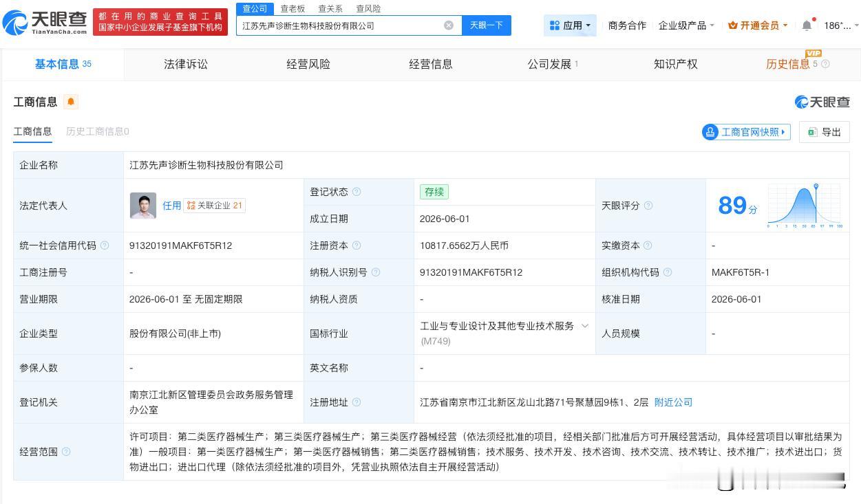Image resolution: width=861 pixels, height=504 pixels.
Task: Open the notification bell in the header
Action: pyautogui.click(x=807, y=25)
